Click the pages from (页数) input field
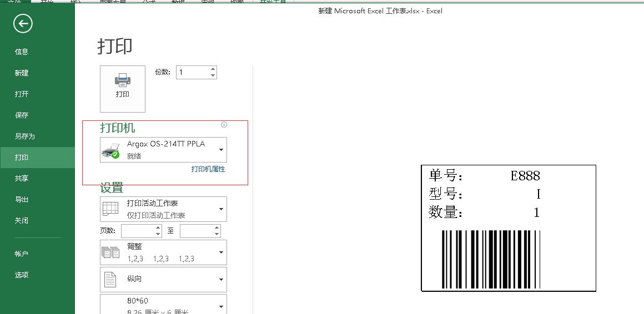 137,231
